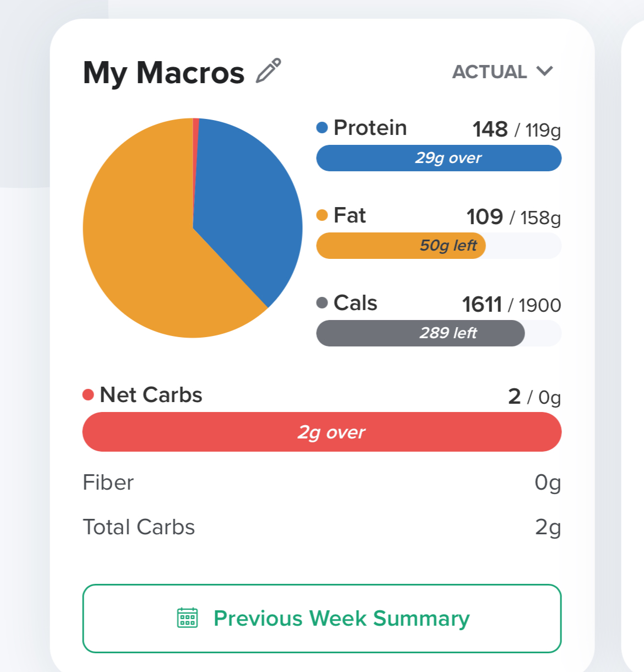
Task: Click the My Macros heading
Action: [163, 73]
